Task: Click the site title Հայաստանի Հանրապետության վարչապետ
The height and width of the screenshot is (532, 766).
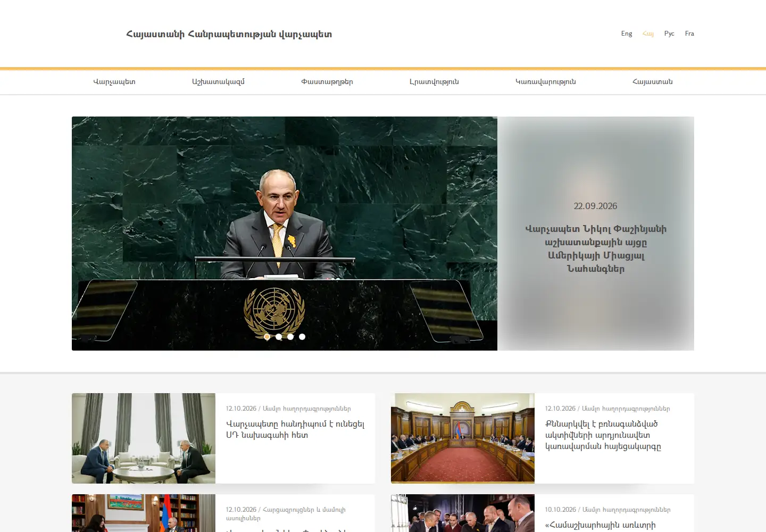Action: pyautogui.click(x=229, y=35)
